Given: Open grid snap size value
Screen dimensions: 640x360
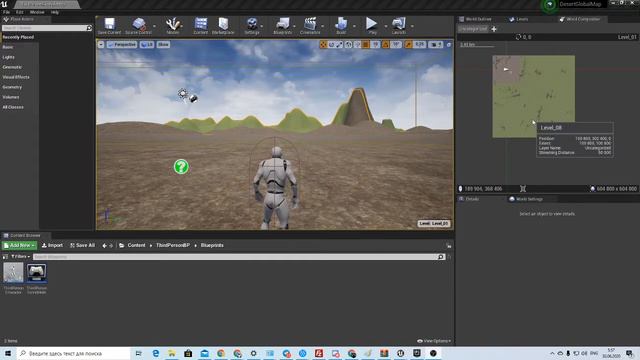Looking at the screenshot, I should (376, 44).
